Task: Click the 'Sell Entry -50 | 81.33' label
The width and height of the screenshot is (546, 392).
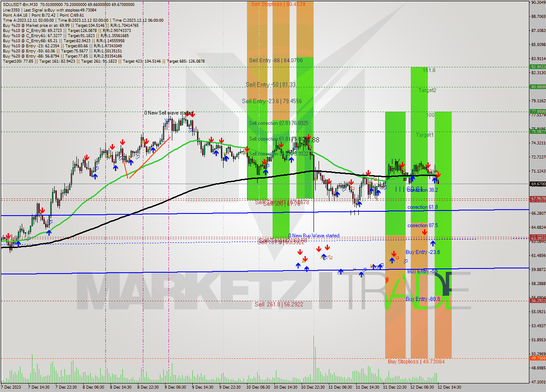Action: pos(271,85)
